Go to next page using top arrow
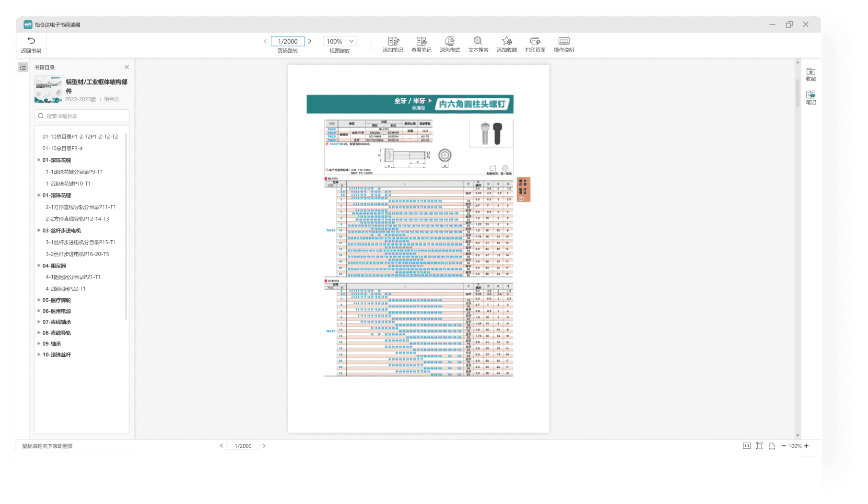 tap(310, 42)
